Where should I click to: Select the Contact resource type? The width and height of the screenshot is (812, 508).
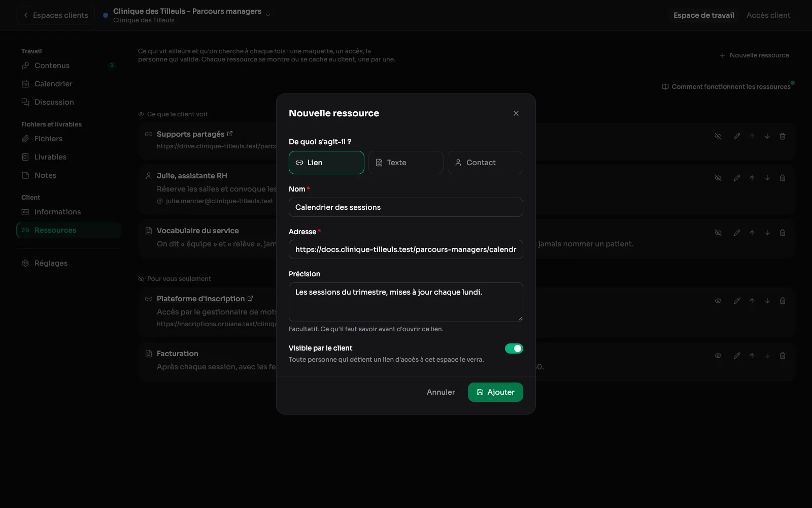485,163
